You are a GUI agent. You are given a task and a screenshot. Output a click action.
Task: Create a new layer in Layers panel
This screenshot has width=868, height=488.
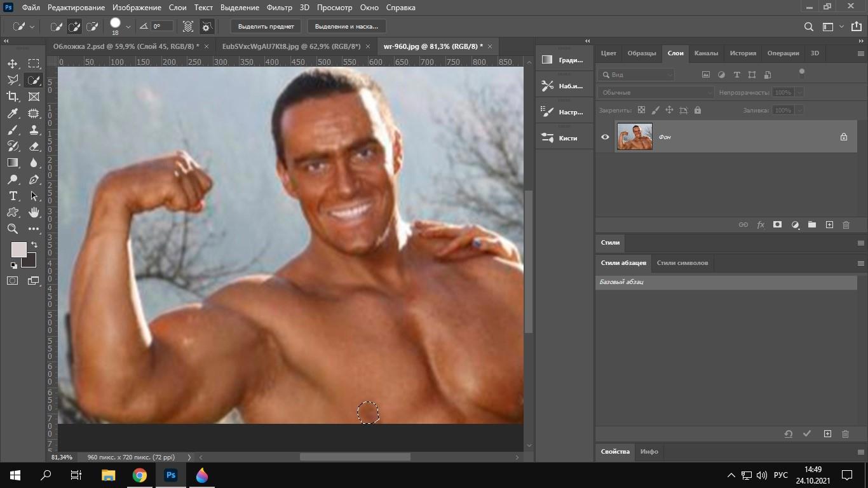click(829, 225)
